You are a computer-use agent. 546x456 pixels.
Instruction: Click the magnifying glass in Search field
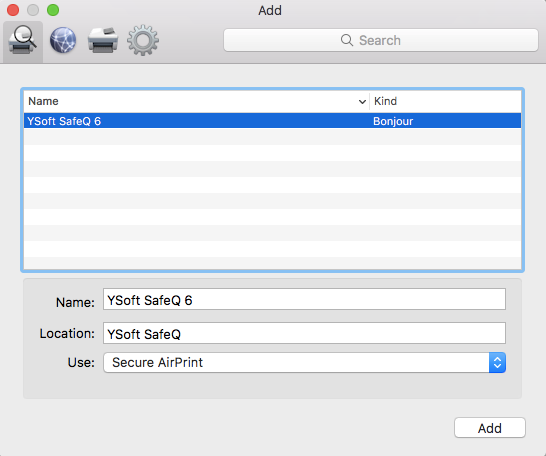coord(346,40)
